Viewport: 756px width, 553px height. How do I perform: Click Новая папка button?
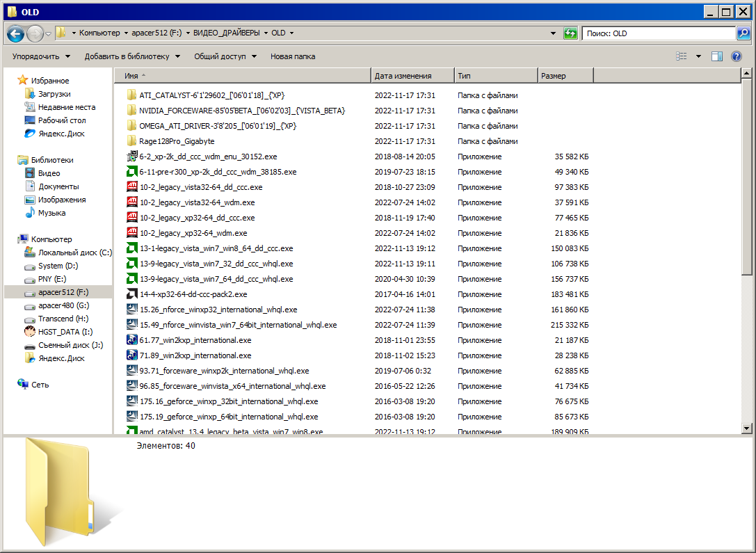(x=293, y=56)
